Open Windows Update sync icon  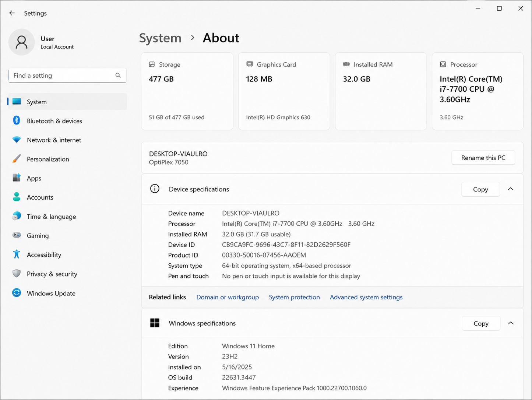click(17, 293)
